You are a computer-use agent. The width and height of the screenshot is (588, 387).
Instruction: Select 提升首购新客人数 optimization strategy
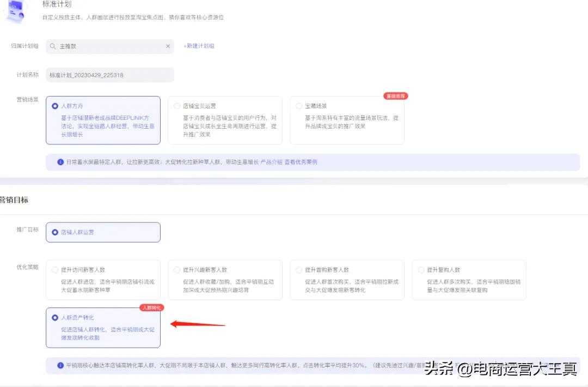(299, 269)
